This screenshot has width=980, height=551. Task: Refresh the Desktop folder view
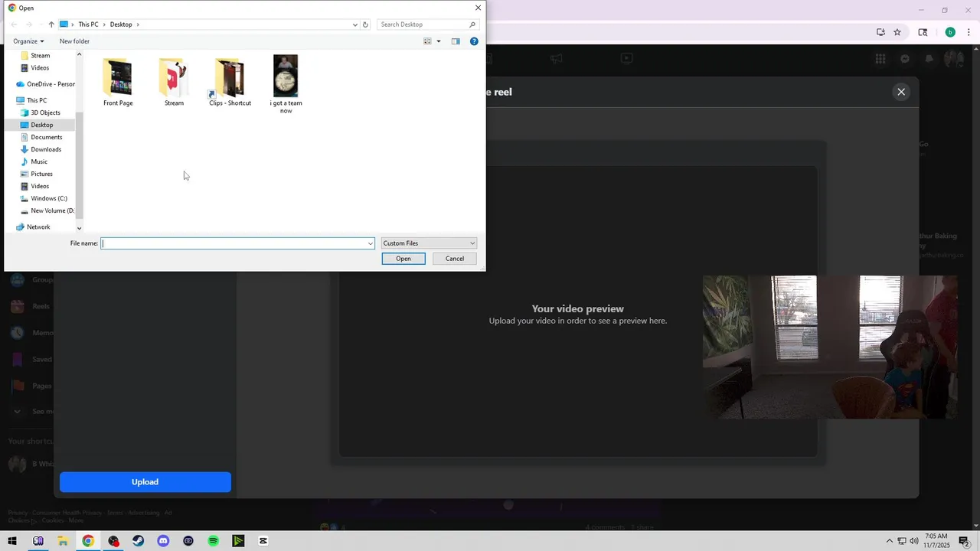(365, 24)
